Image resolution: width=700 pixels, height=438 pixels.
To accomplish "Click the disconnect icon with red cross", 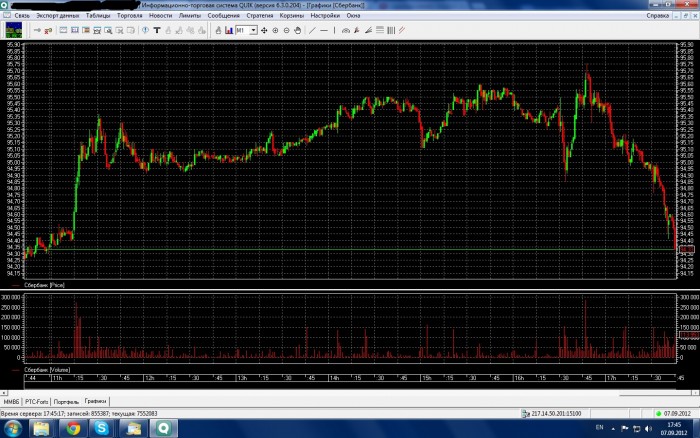I will point(48,30).
